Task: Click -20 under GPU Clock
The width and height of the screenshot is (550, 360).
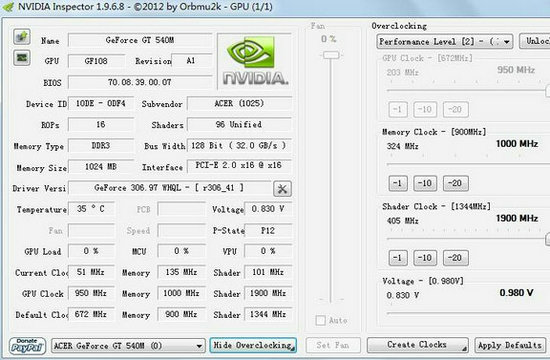Action: point(456,109)
